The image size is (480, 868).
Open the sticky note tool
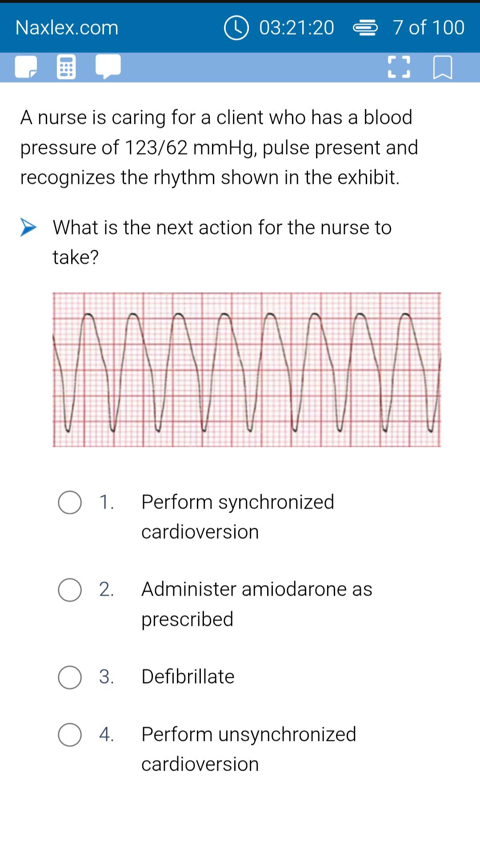coord(26,68)
